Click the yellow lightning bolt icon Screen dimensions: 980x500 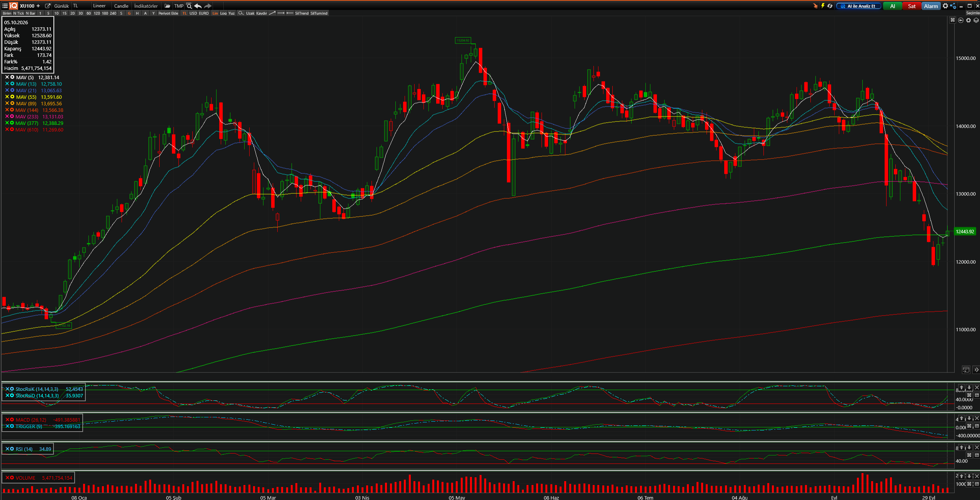coord(823,6)
